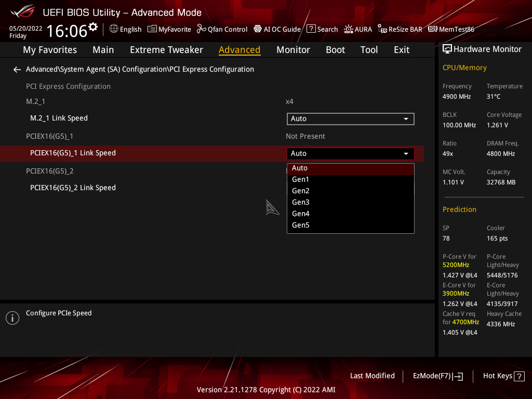
Task: Click the M.2_1 Link Speed dropdown arrow
Action: [406, 119]
